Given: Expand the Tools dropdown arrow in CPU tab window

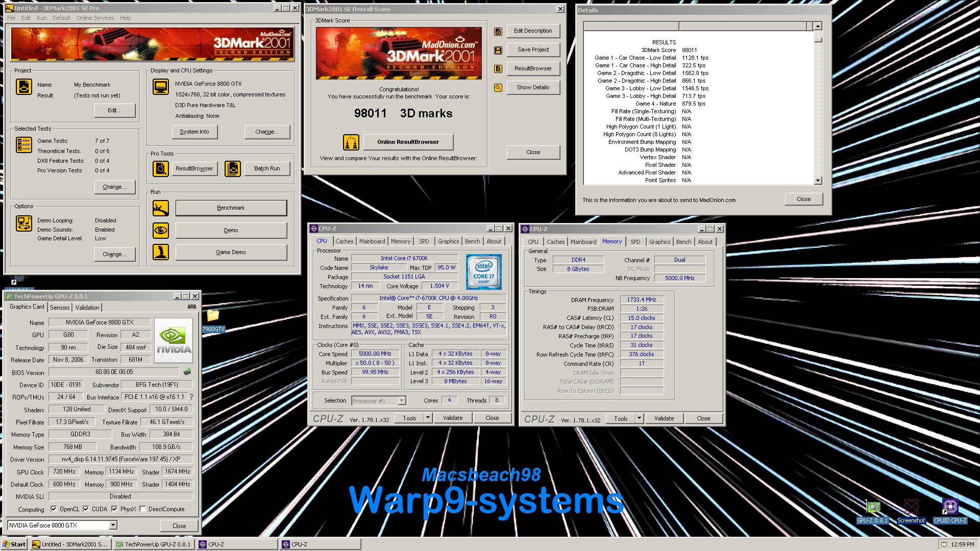Looking at the screenshot, I should pos(428,418).
